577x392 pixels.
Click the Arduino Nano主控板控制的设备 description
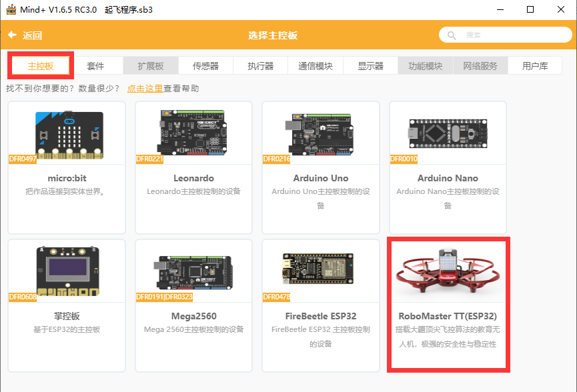448,198
